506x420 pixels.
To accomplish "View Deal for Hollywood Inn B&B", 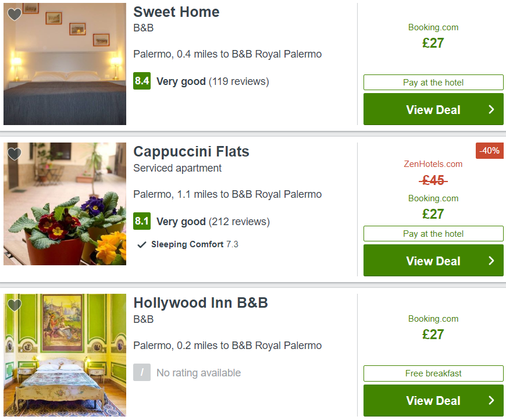I will coord(433,400).
